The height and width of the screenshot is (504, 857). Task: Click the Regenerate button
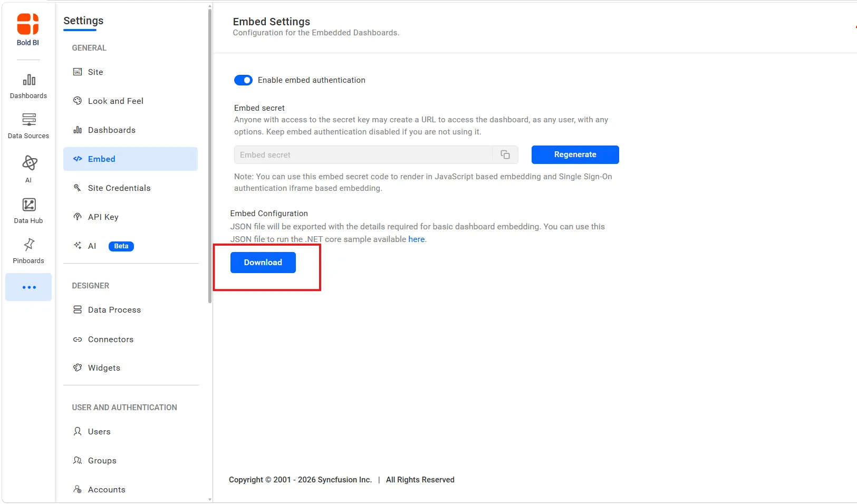[575, 154]
